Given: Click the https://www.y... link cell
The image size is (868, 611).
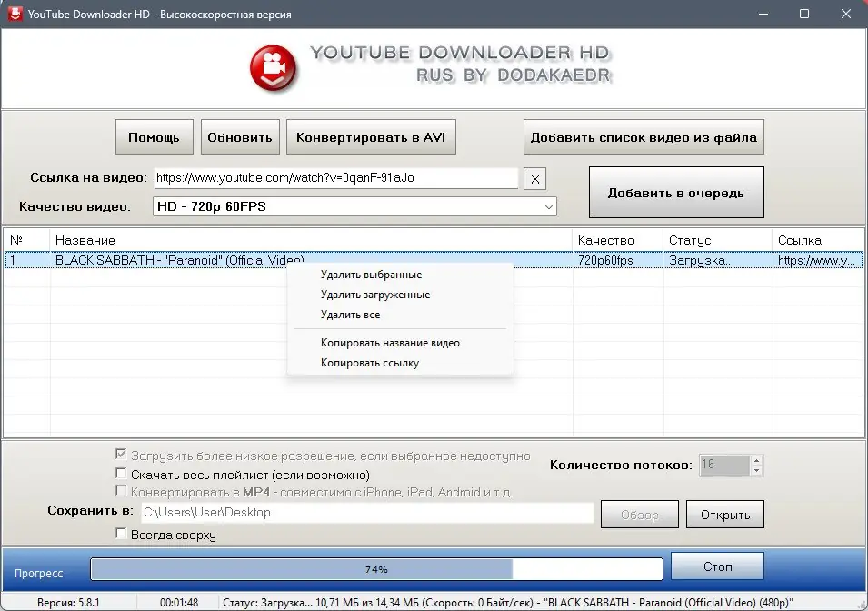Looking at the screenshot, I should click(816, 260).
